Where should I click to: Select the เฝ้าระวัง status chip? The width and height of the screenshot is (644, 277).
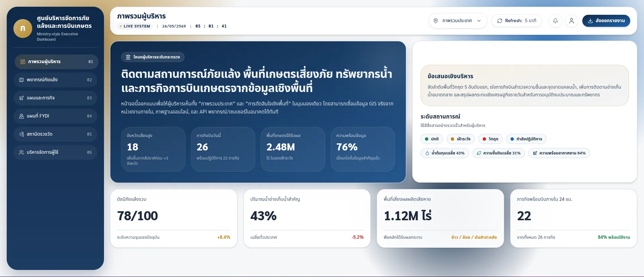pyautogui.click(x=461, y=139)
